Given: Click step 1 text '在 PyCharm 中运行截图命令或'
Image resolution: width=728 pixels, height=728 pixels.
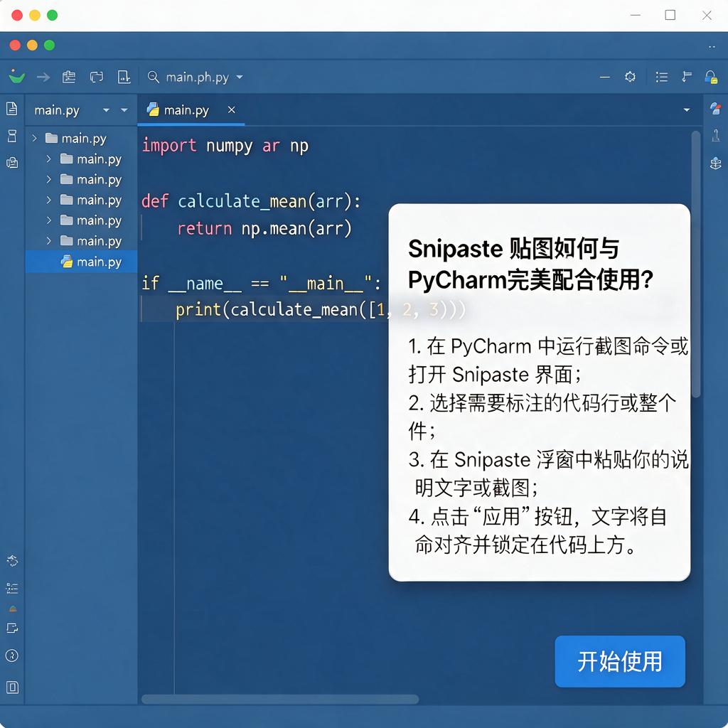Looking at the screenshot, I should (557, 346).
